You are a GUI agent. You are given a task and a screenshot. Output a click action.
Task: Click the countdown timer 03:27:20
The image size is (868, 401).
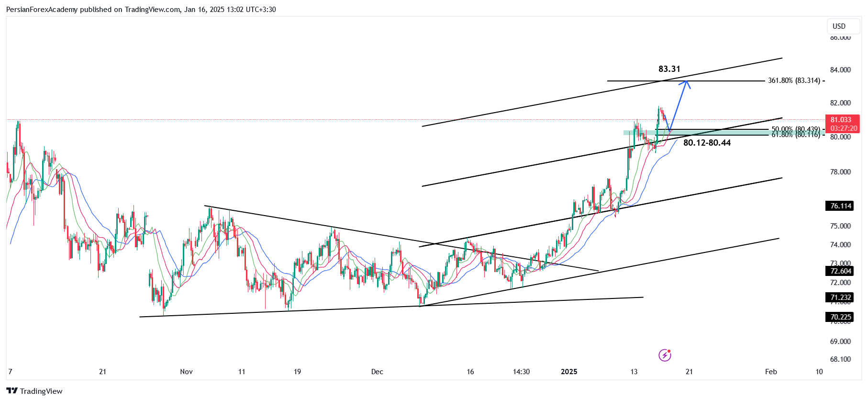[844, 128]
